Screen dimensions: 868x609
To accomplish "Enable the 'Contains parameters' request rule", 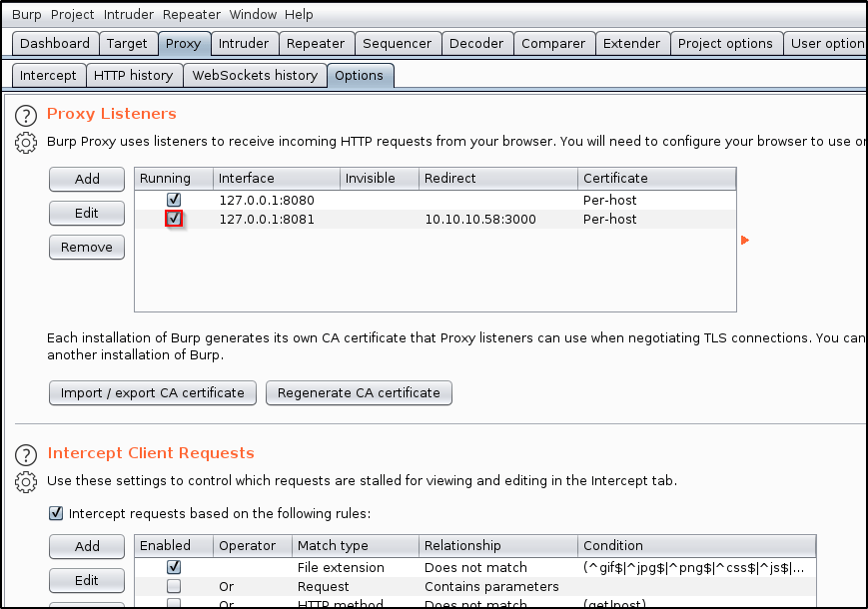I will click(x=174, y=586).
